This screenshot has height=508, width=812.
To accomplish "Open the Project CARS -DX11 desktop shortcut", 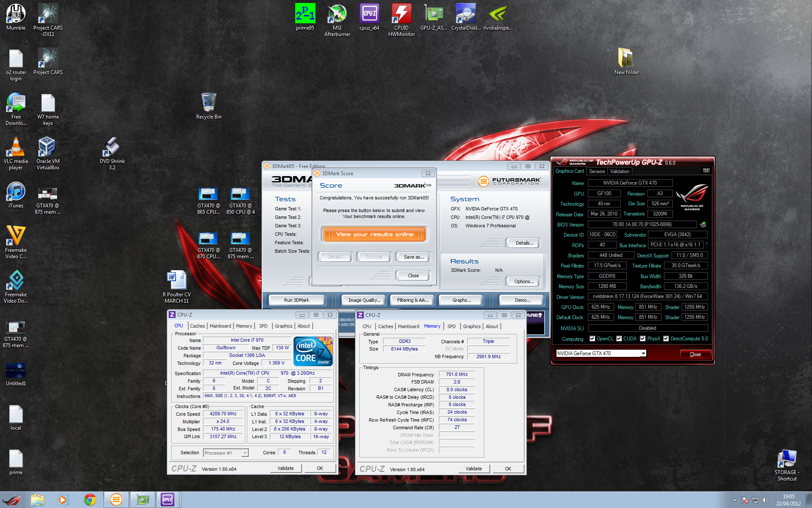I will coord(48,19).
